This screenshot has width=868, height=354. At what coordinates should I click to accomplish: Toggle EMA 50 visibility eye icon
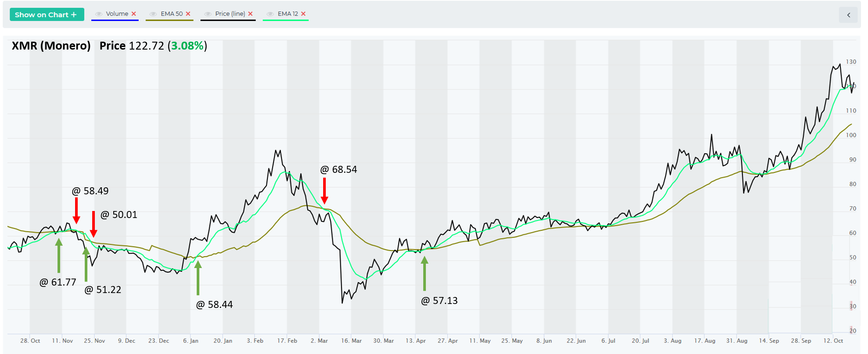pos(153,14)
